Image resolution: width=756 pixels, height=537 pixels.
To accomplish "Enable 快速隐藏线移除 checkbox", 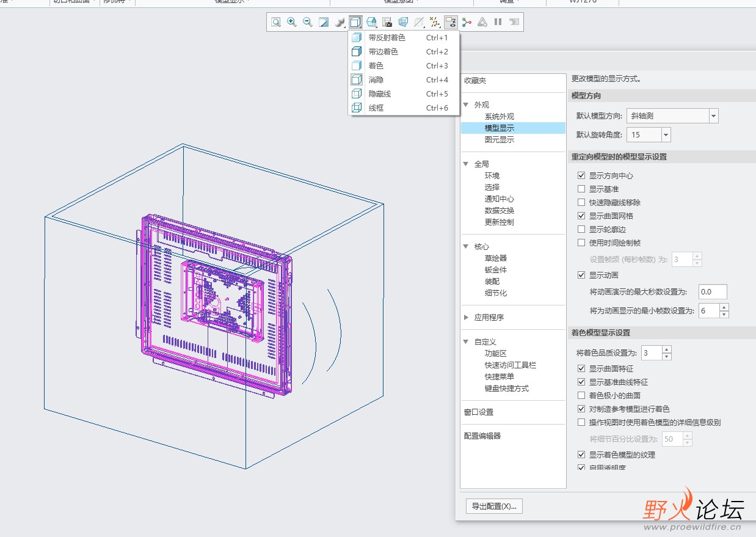I will click(581, 203).
